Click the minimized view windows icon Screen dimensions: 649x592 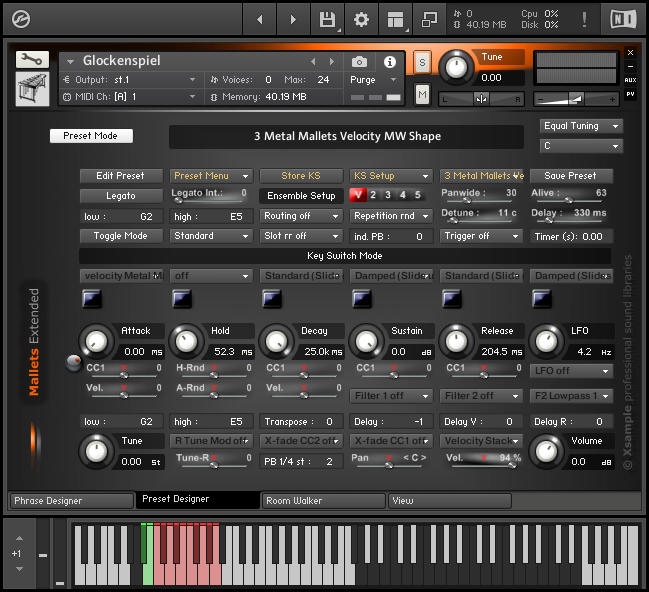point(429,19)
